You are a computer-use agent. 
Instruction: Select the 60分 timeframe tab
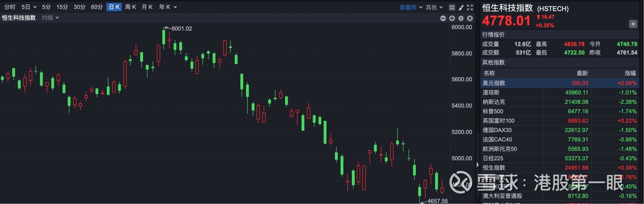pos(97,7)
